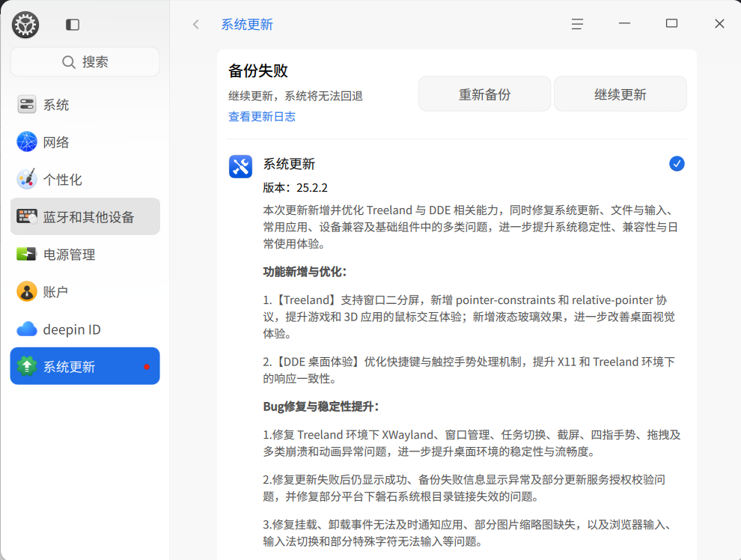Select deepin ID sidebar entry

85,329
